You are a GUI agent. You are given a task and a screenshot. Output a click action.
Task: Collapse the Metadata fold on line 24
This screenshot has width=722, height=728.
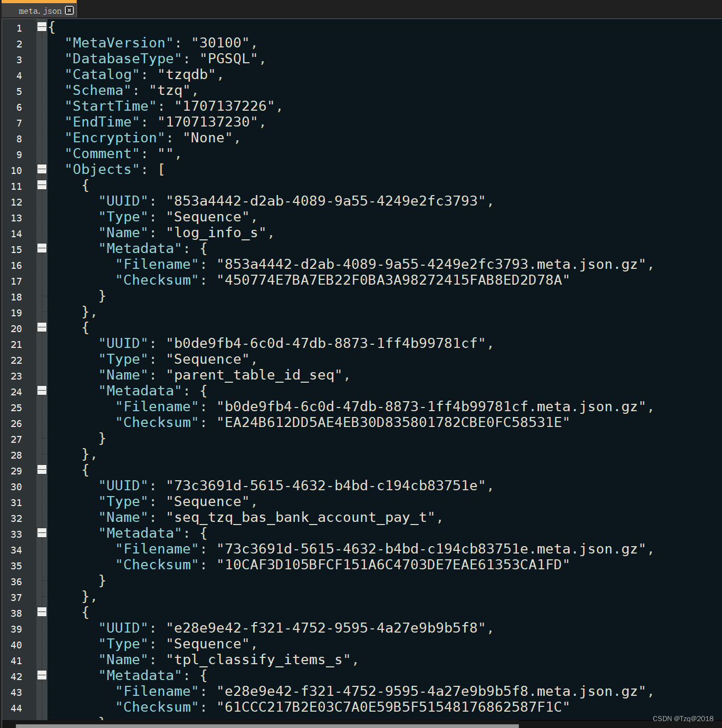42,391
